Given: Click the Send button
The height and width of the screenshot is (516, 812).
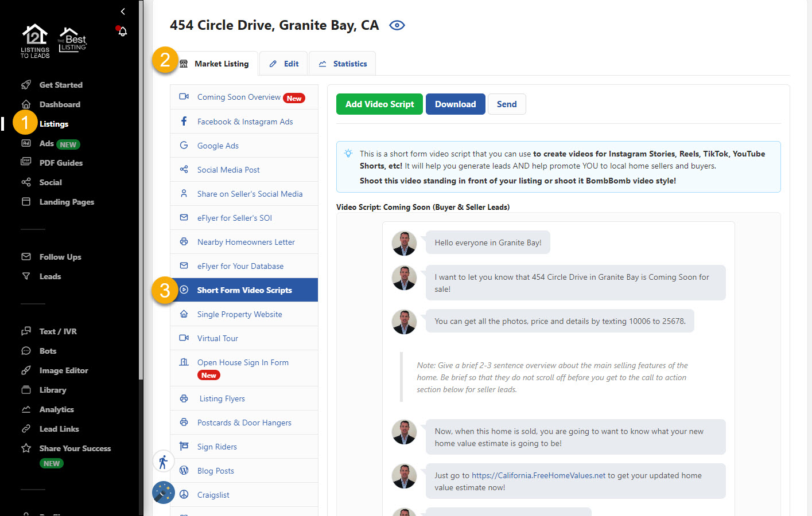Looking at the screenshot, I should pyautogui.click(x=506, y=104).
